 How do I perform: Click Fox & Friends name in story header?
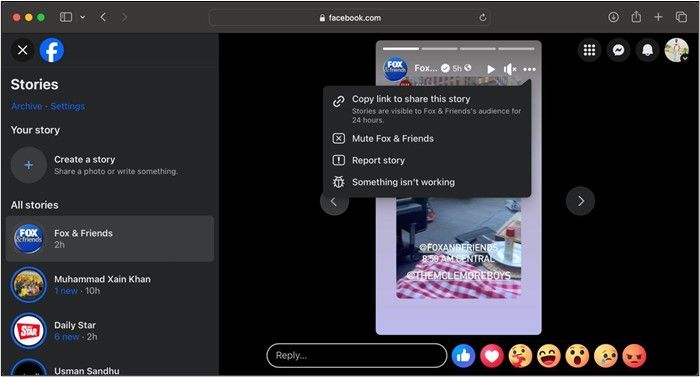425,68
